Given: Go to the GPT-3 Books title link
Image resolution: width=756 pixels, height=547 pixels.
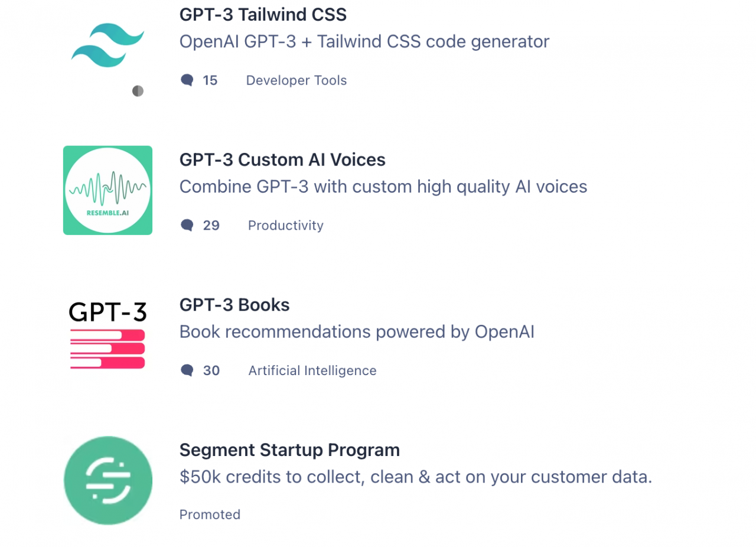Looking at the screenshot, I should coord(234,305).
